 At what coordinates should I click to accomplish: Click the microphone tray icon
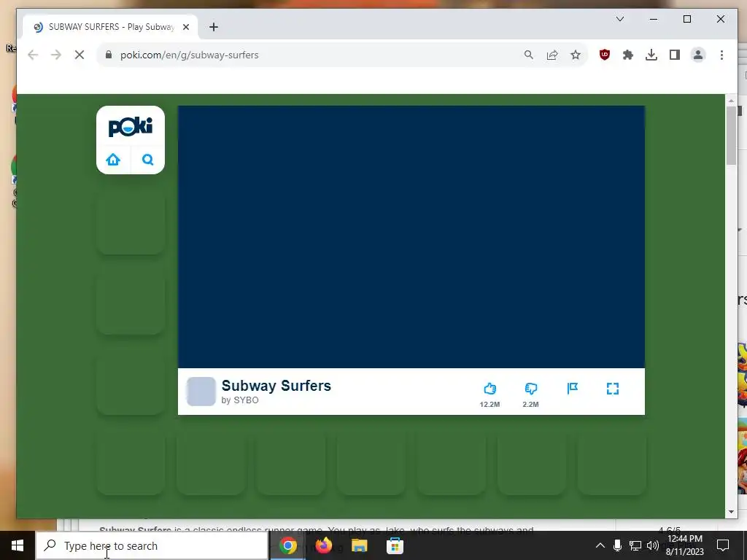click(617, 545)
